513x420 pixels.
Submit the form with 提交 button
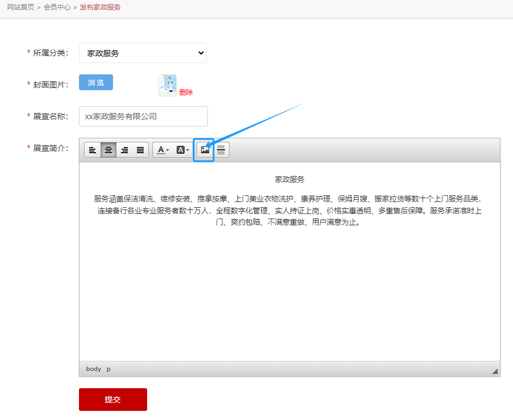(x=112, y=400)
